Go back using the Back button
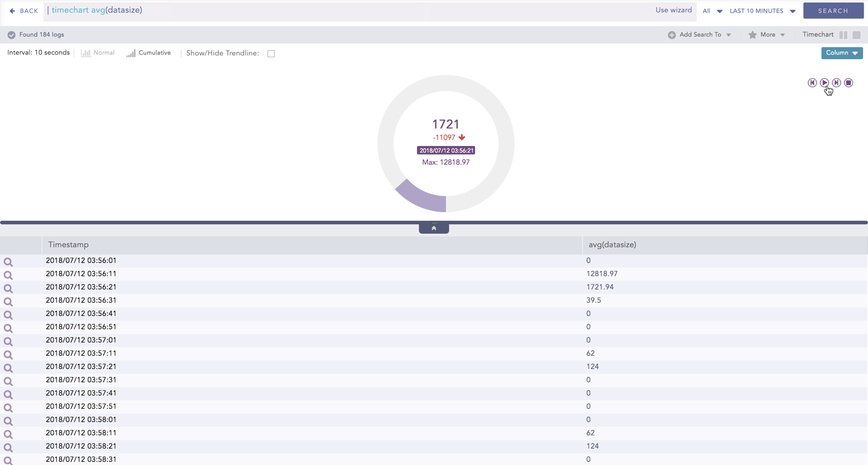This screenshot has width=868, height=465. click(24, 11)
